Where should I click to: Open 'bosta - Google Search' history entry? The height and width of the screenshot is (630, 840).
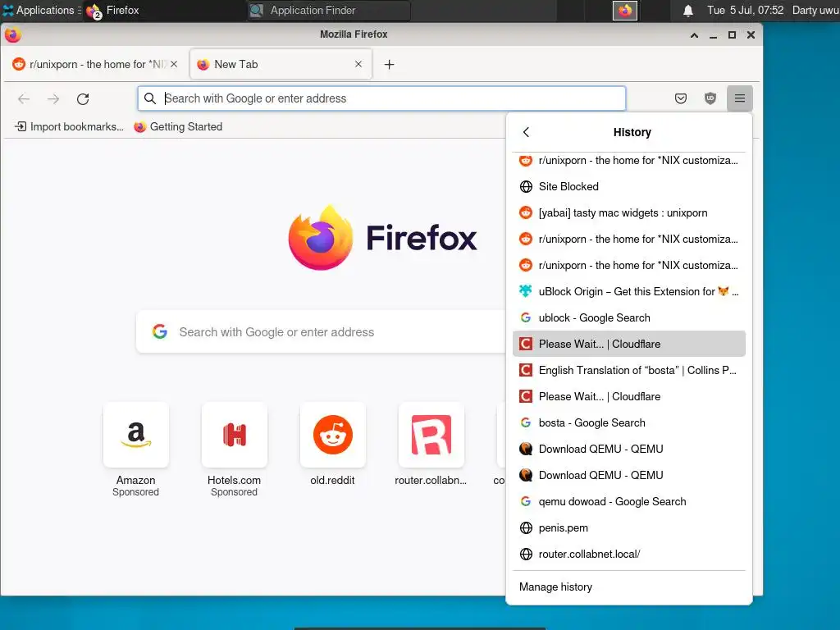(629, 422)
